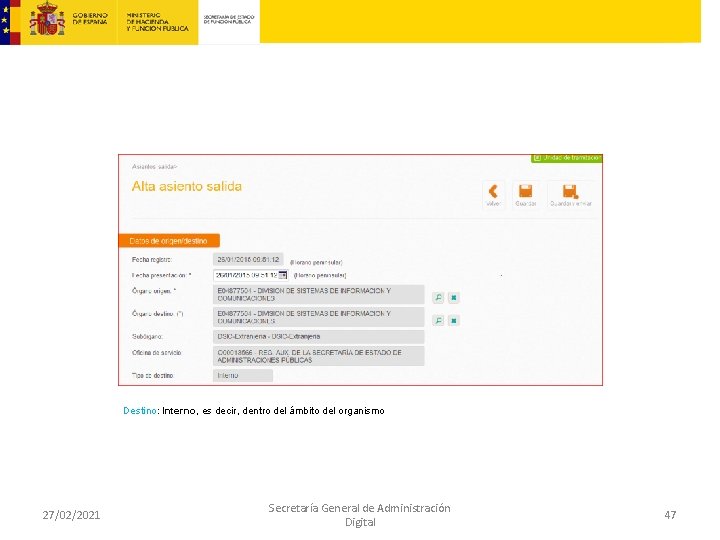
Task: Click the Volver back arrow icon
Action: coord(493,191)
